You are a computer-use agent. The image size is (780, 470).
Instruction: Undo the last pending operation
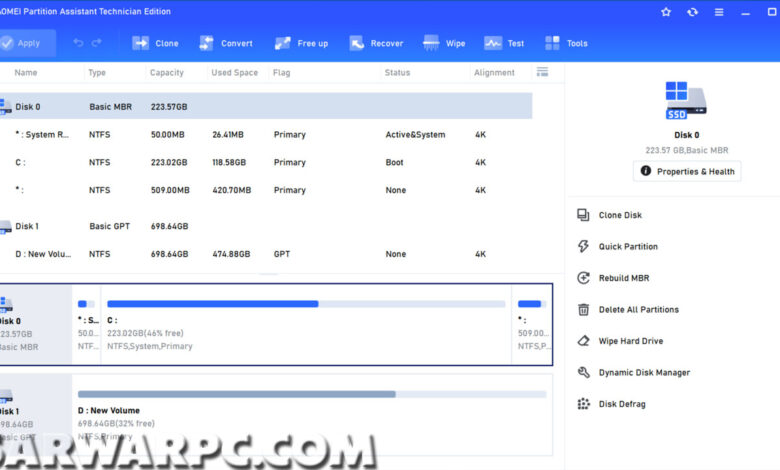point(78,43)
